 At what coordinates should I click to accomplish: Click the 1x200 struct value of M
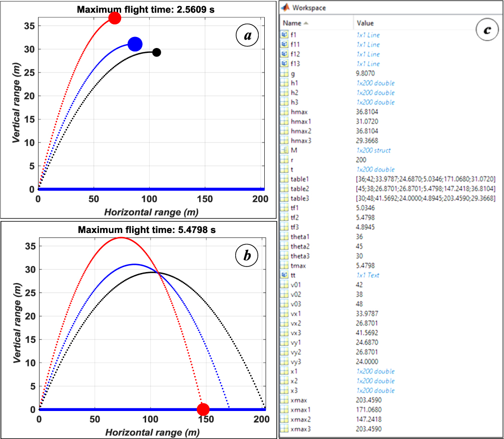373,150
